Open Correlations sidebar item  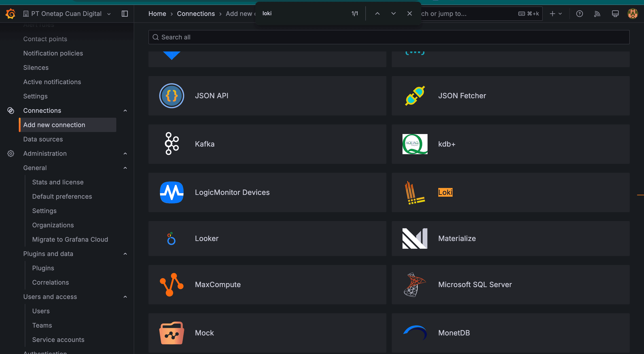click(x=51, y=282)
